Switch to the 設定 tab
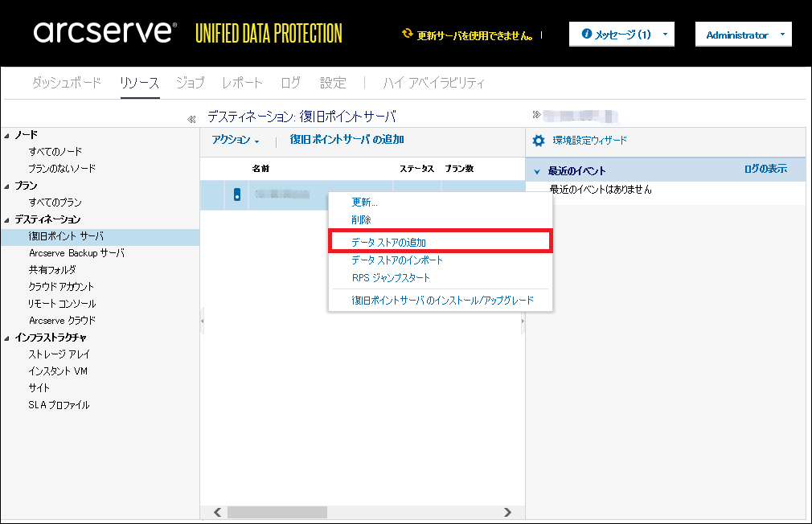 pos(333,82)
